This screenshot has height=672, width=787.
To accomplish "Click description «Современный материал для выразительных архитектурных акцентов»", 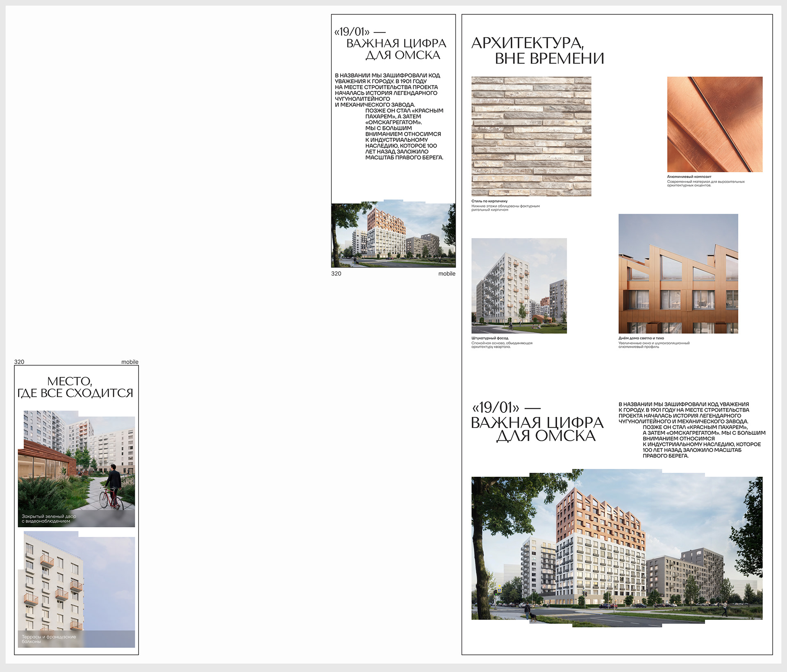I will point(706,183).
